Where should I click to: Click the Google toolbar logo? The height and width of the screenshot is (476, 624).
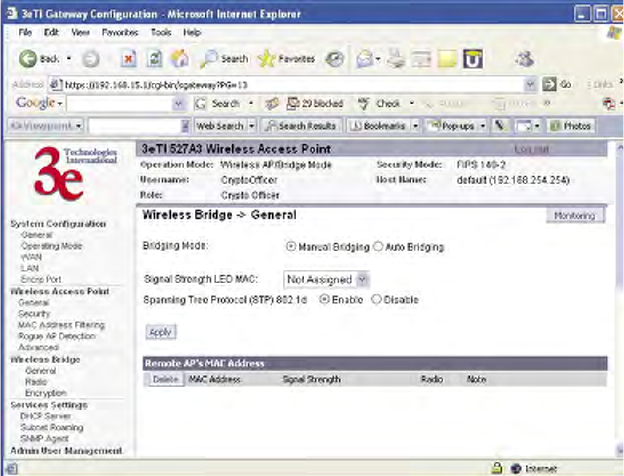[x=35, y=103]
